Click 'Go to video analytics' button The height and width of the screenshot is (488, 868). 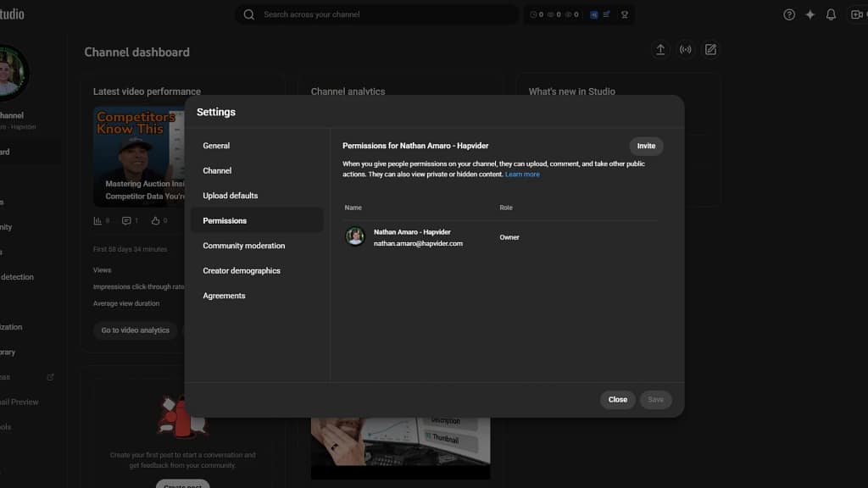tap(135, 330)
